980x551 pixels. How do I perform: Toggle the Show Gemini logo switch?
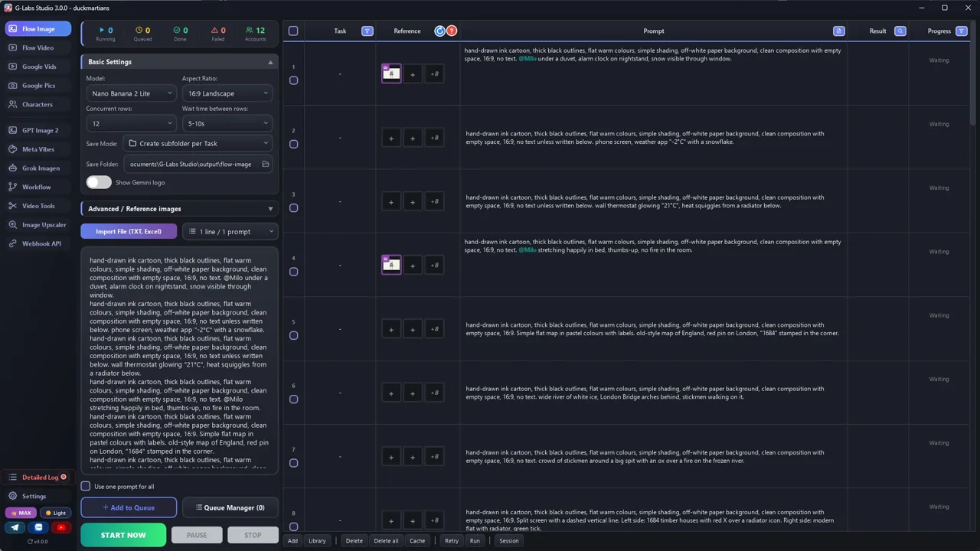click(x=99, y=182)
